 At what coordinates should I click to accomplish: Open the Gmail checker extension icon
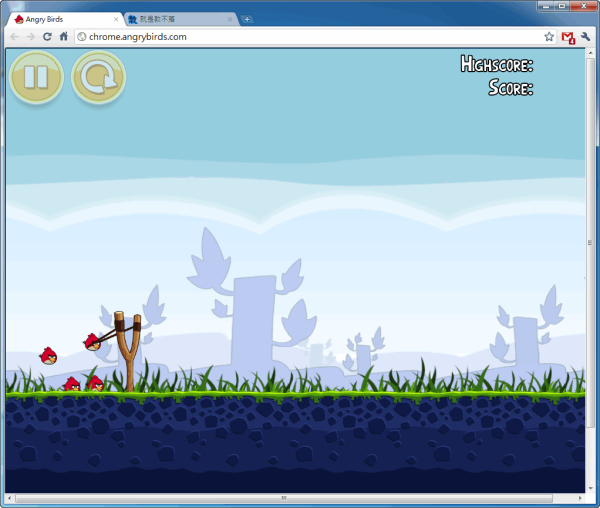(568, 37)
